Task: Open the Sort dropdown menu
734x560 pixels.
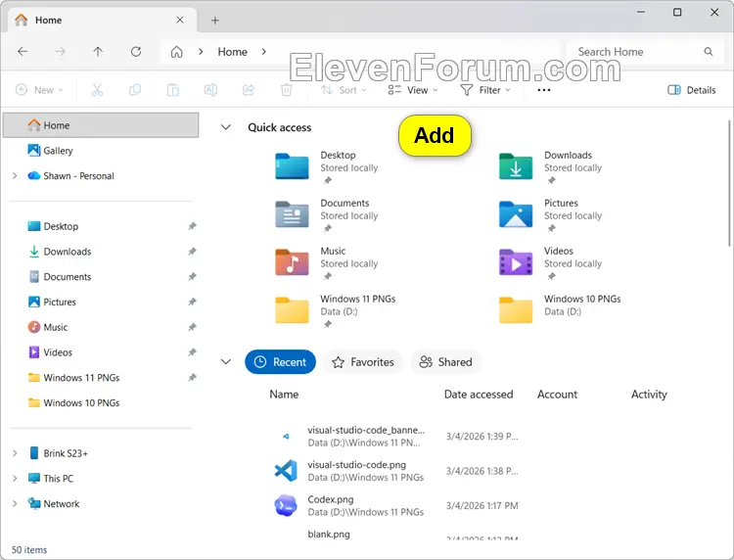Action: 344,90
